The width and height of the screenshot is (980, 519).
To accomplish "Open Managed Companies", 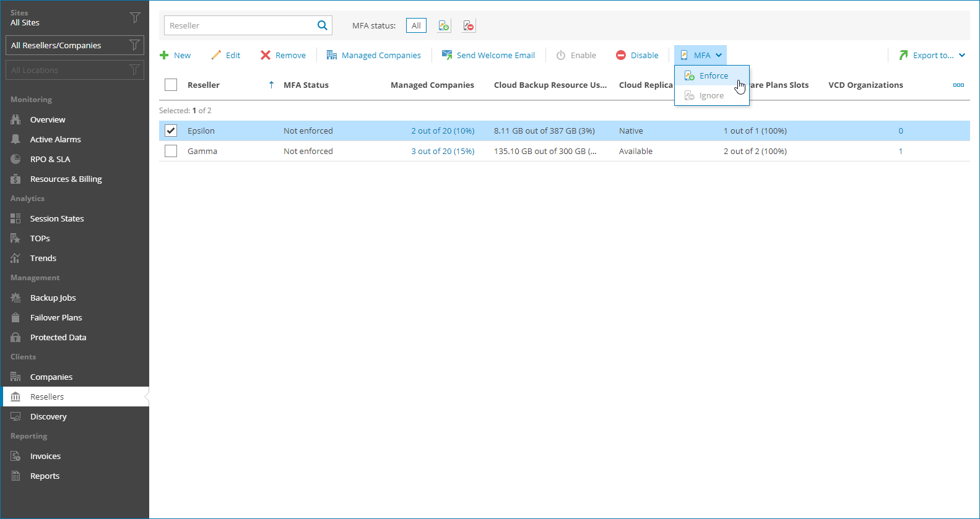I will click(x=373, y=55).
